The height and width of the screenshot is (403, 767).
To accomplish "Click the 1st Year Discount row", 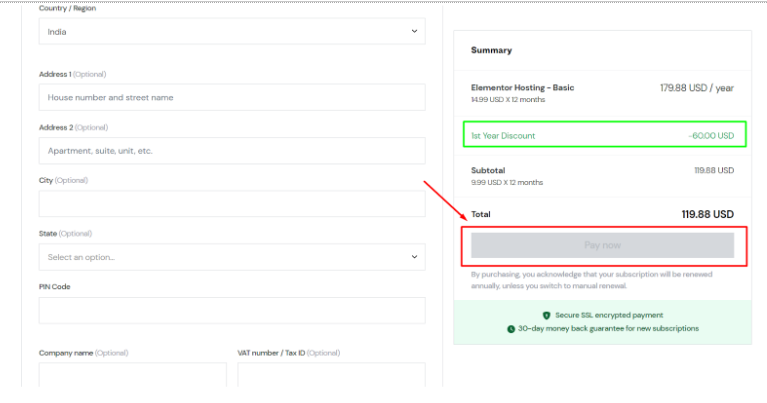I will click(602, 136).
